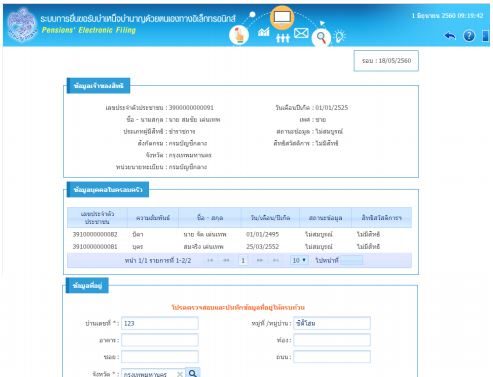This screenshot has height=377, width=493.
Task: Go back using the blue arrow icon
Action: coord(450,35)
